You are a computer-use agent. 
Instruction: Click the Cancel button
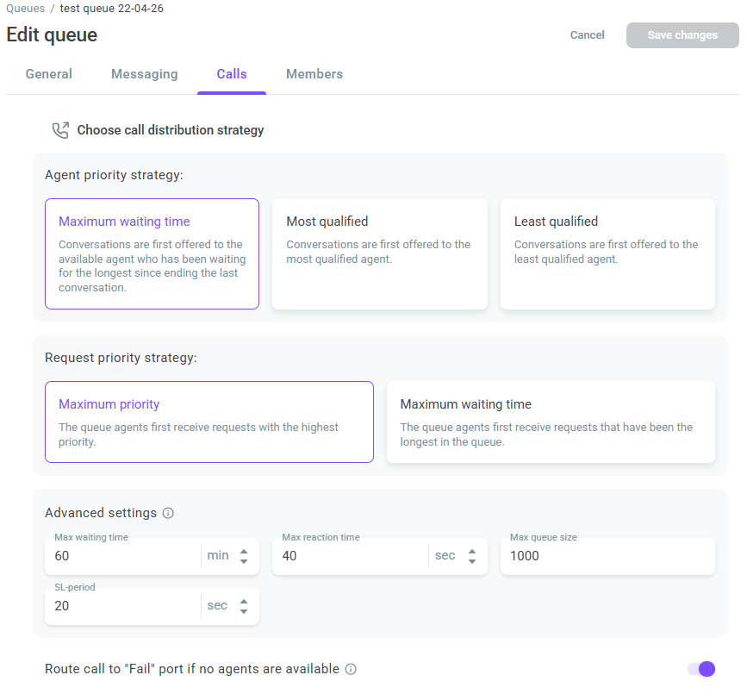[587, 35]
